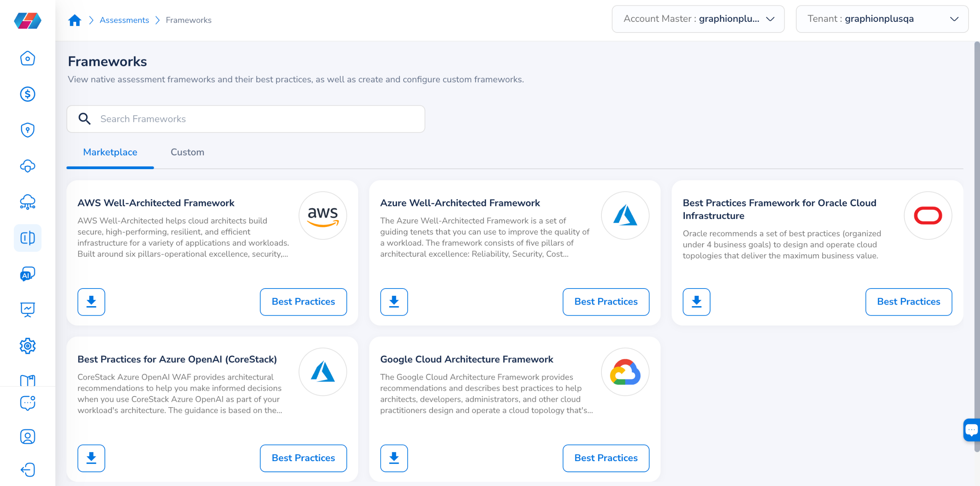Open the user profile sidebar icon
Screen dimensions: 980x486
28,437
